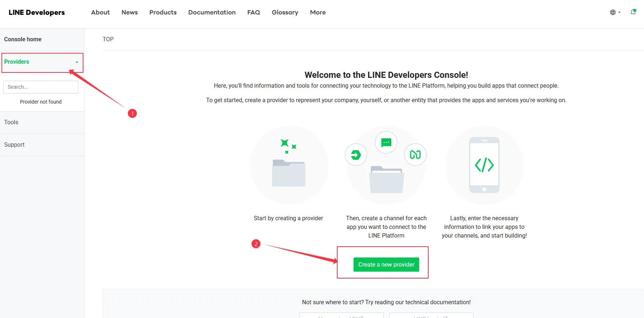
Task: Open the language globe selector
Action: 615,12
